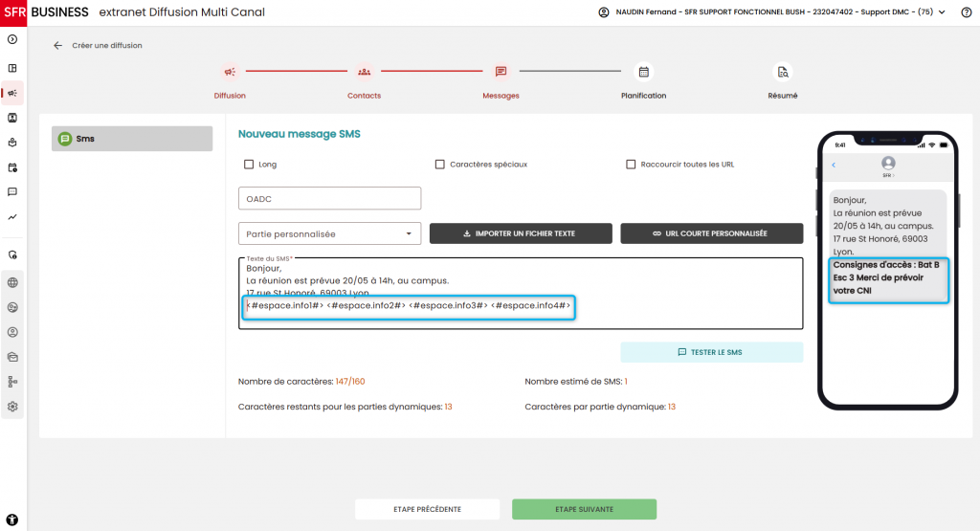Click the green Sms bubble icon
This screenshot has width=980, height=531.
tap(65, 139)
